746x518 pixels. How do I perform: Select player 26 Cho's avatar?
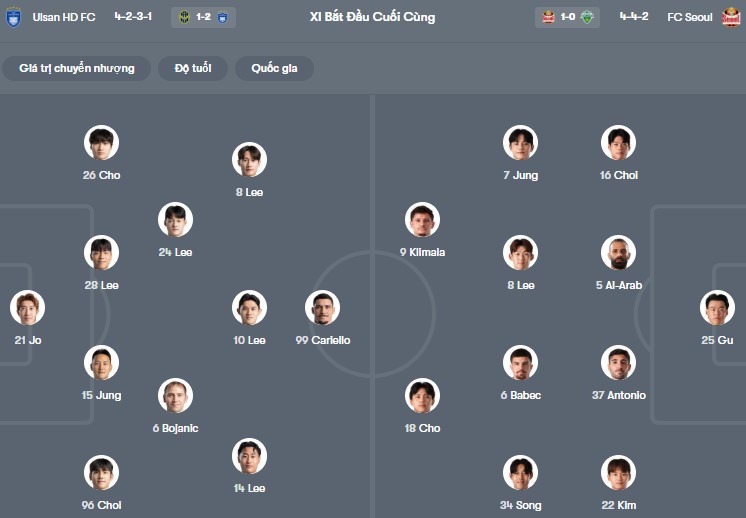coord(101,143)
